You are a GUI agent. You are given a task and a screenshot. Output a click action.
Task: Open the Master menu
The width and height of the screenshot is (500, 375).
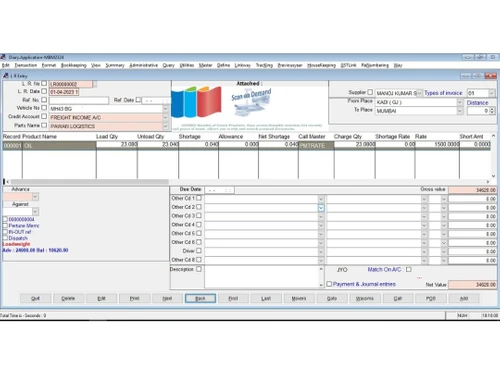[x=205, y=65]
